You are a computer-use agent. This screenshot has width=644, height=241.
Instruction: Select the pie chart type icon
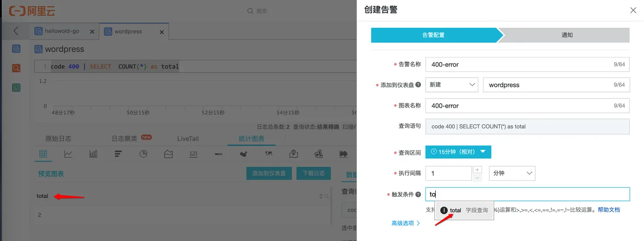click(144, 154)
